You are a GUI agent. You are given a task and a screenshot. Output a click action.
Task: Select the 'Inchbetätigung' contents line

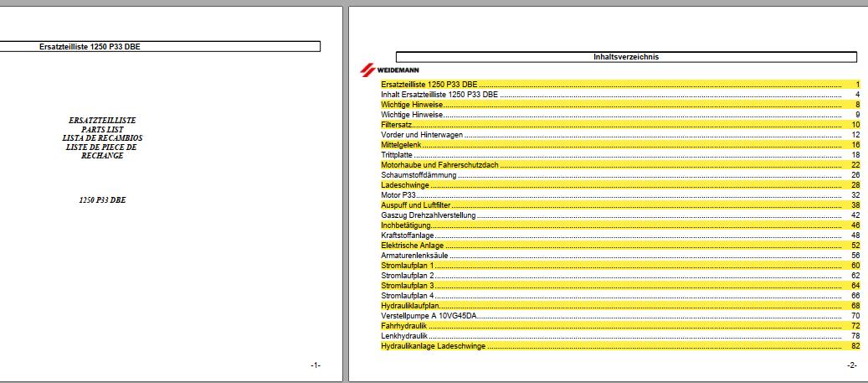pyautogui.click(x=620, y=225)
